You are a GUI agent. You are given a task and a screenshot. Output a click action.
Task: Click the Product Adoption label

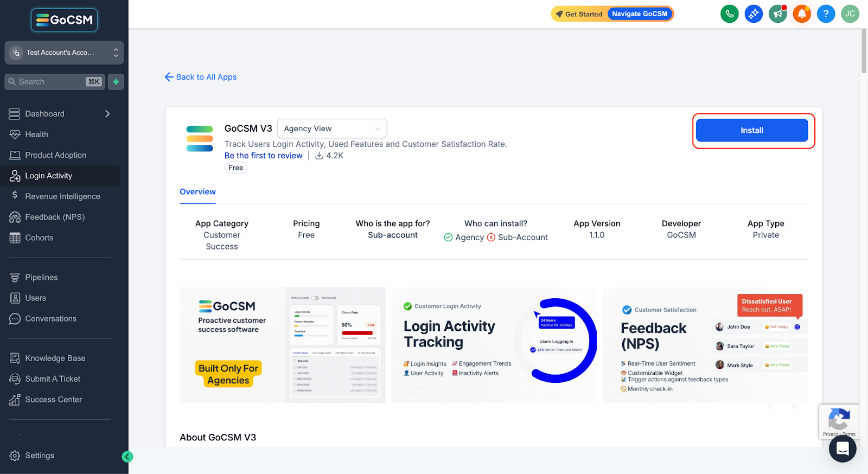click(56, 155)
